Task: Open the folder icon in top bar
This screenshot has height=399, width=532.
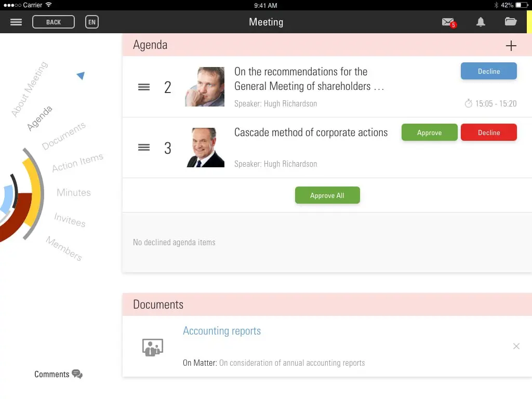Action: (510, 22)
